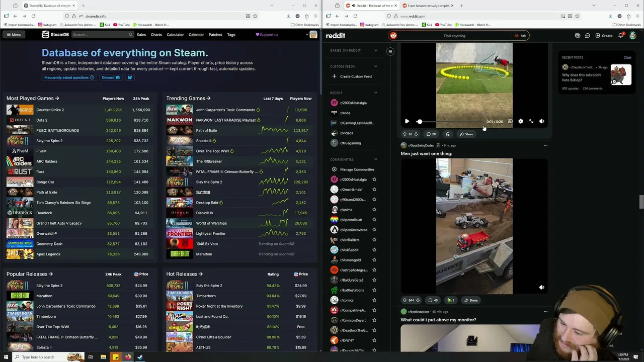Collapse the Communities section

click(375, 159)
